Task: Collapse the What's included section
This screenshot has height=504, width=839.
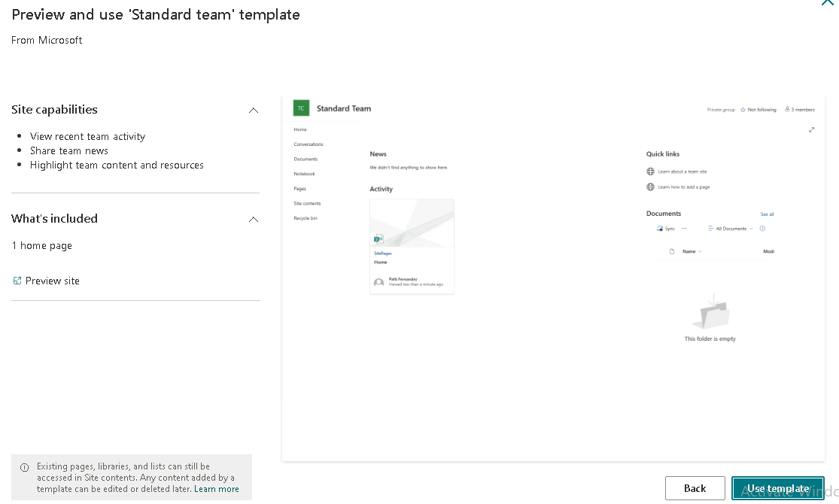Action: click(x=254, y=220)
